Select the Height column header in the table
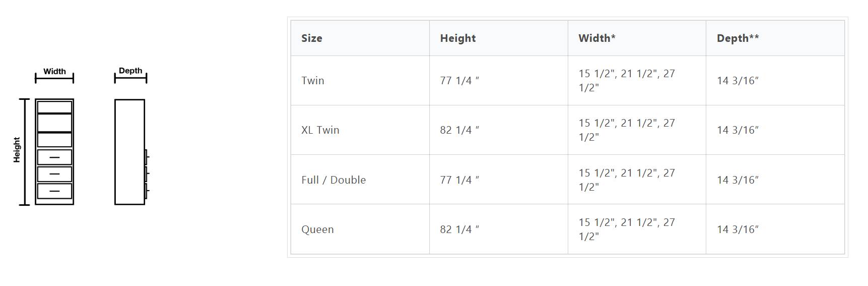Viewport: 868px width, 286px height. (457, 38)
